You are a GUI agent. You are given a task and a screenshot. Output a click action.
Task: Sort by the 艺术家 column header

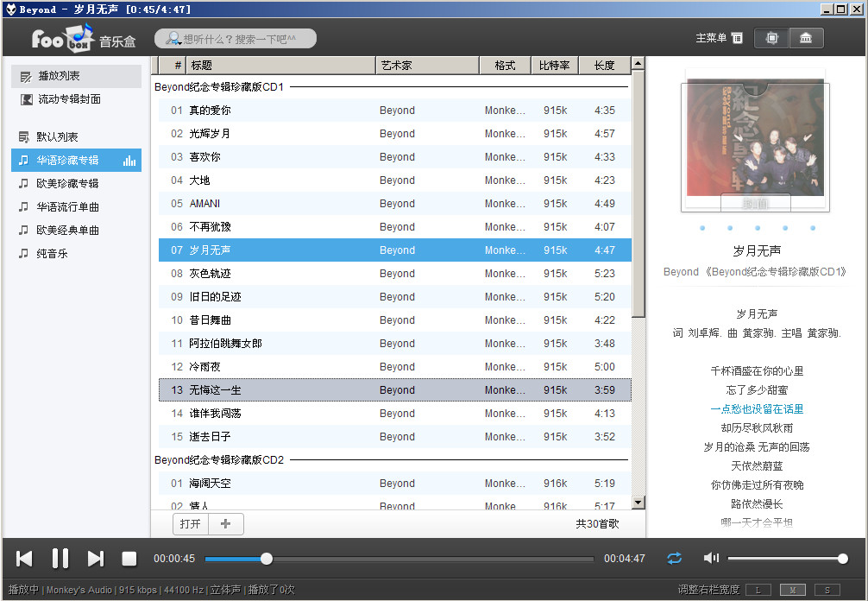point(427,66)
